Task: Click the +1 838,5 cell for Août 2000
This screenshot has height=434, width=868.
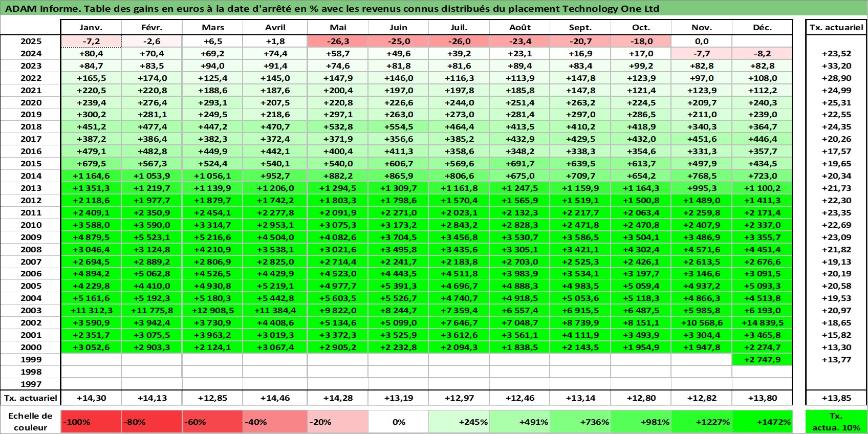Action: tap(519, 347)
